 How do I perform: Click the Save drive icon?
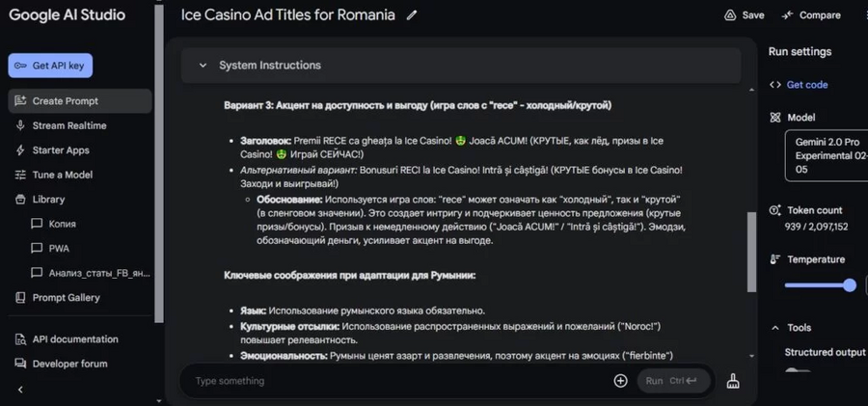[x=730, y=15]
